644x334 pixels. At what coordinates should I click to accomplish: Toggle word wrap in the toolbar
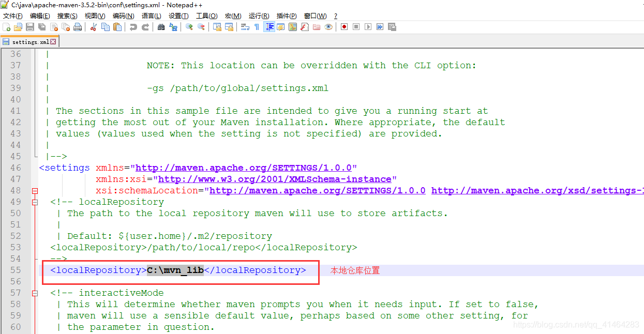245,27
